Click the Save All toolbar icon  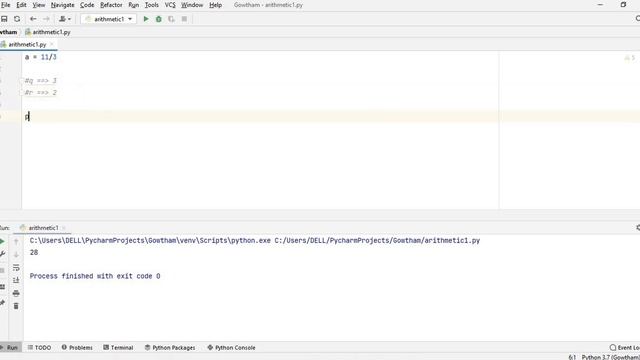tap(4, 19)
